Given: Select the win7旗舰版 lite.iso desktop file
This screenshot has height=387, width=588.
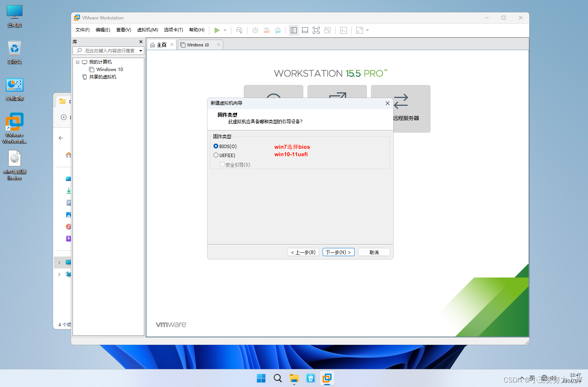Looking at the screenshot, I should tap(15, 165).
